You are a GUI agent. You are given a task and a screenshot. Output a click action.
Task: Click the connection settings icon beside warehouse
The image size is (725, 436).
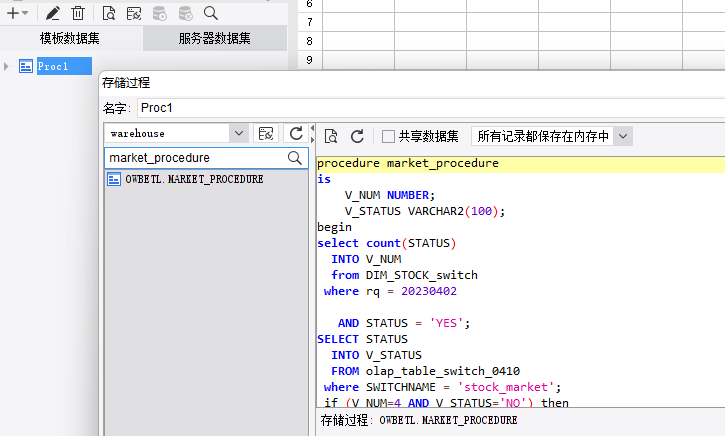click(266, 133)
